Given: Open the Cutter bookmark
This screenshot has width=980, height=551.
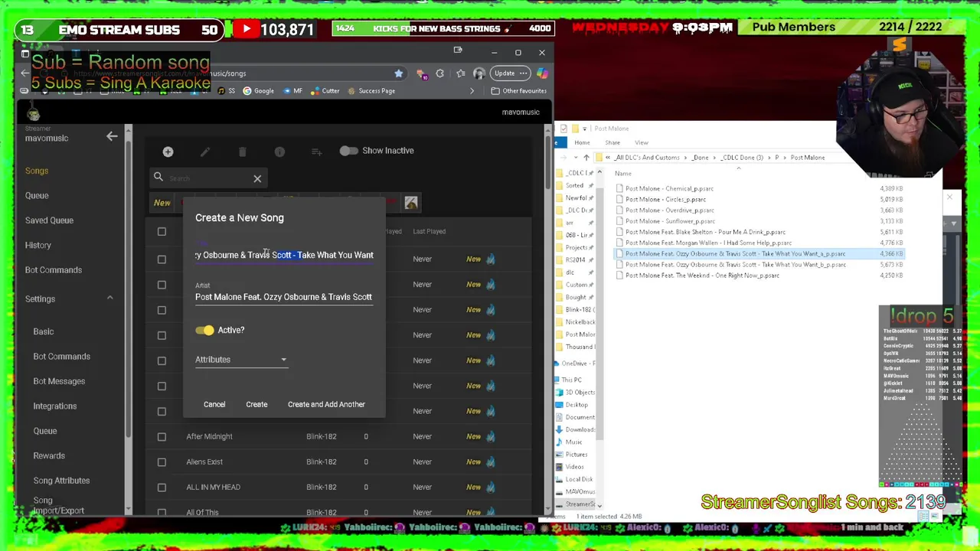Looking at the screenshot, I should point(325,91).
